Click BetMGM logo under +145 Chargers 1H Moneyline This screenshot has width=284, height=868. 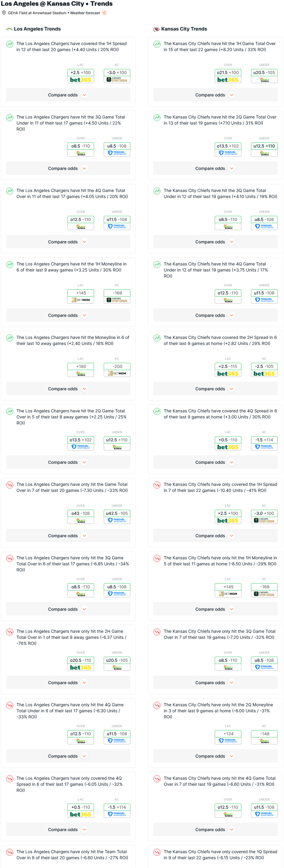point(80,300)
